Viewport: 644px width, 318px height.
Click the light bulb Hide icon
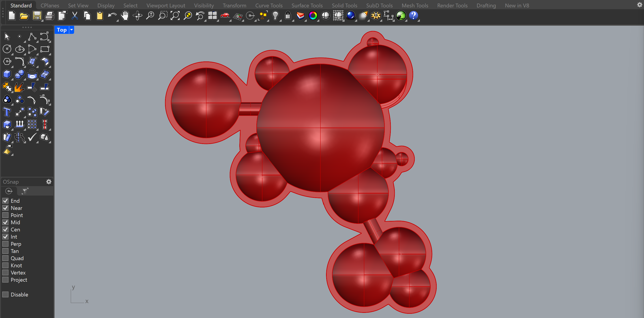275,16
